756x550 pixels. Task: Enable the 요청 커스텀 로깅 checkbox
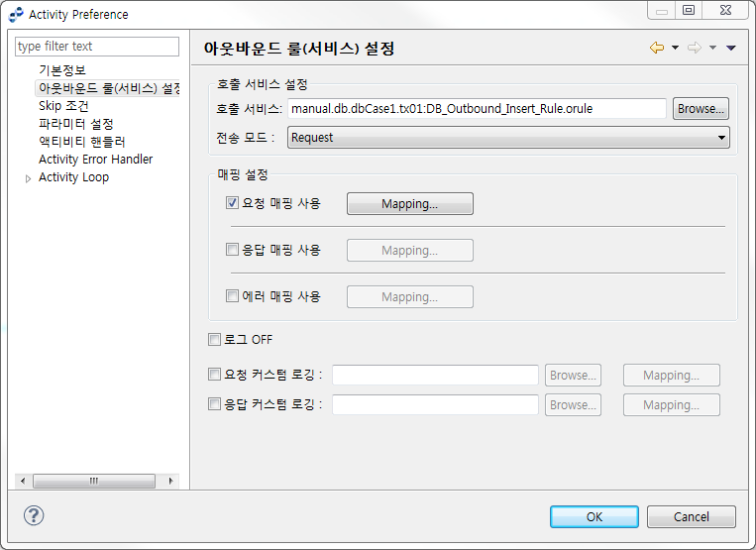pyautogui.click(x=214, y=375)
